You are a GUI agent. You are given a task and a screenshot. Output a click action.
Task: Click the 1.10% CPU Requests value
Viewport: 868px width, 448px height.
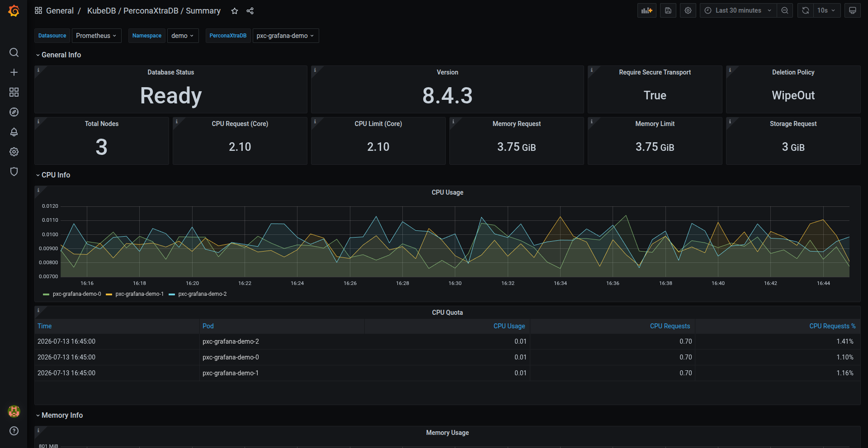point(845,357)
